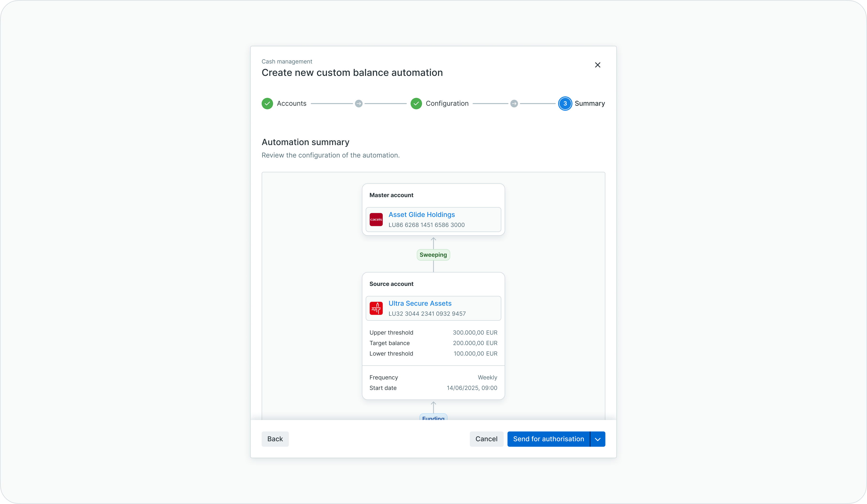Screen dimensions: 867x504
Task: Click the green checkmark on Configuration step
Action: tap(416, 104)
